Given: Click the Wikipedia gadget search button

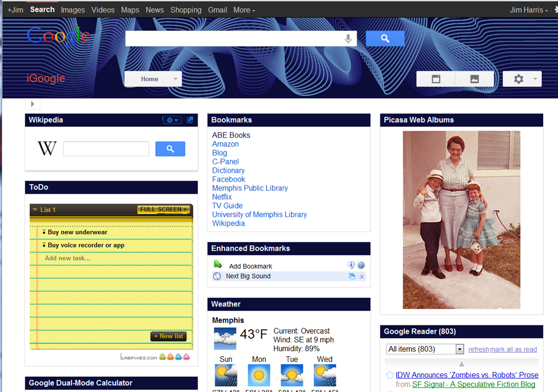Looking at the screenshot, I should tap(170, 149).
